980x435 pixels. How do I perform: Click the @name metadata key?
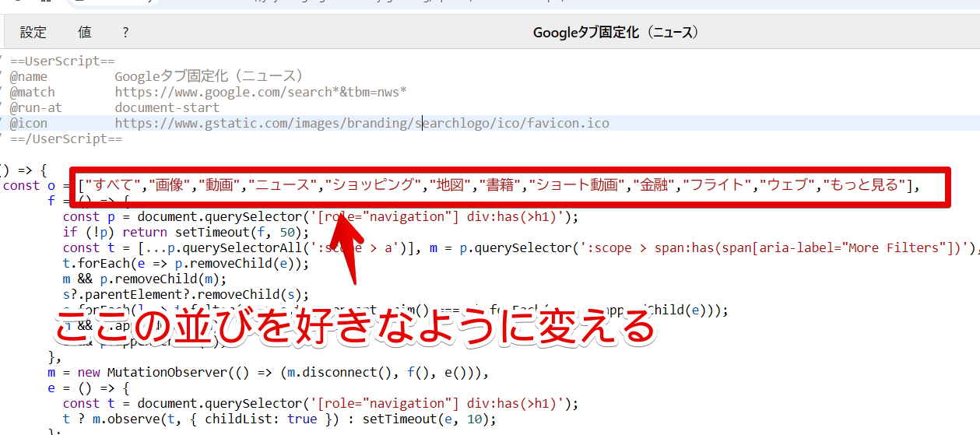pyautogui.click(x=28, y=76)
